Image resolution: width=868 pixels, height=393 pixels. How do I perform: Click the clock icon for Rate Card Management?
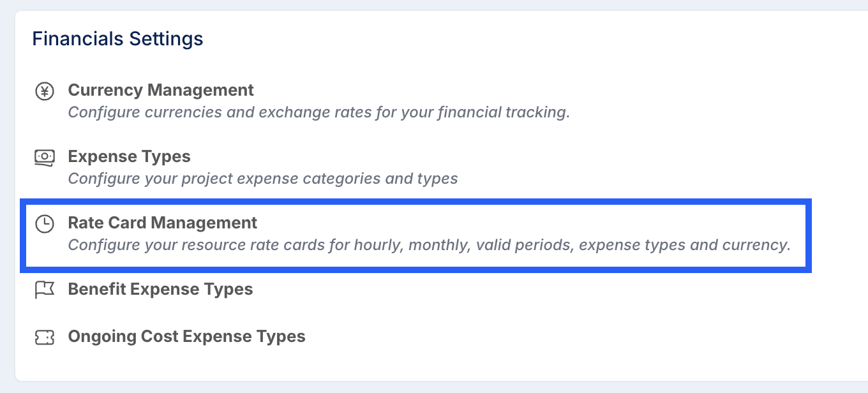44,224
